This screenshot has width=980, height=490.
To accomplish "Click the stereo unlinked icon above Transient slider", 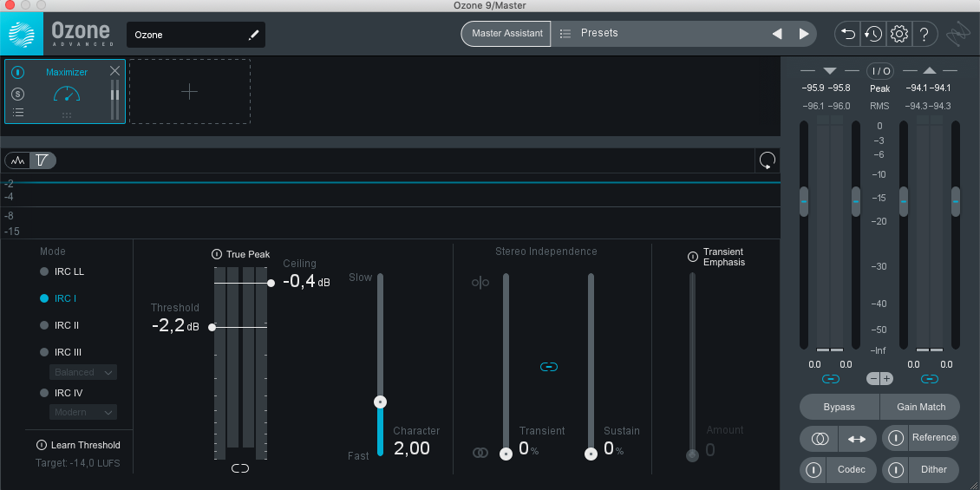I will point(480,283).
